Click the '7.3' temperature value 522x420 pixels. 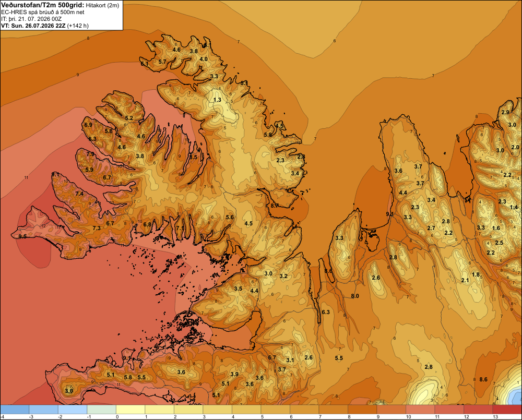(x=97, y=229)
